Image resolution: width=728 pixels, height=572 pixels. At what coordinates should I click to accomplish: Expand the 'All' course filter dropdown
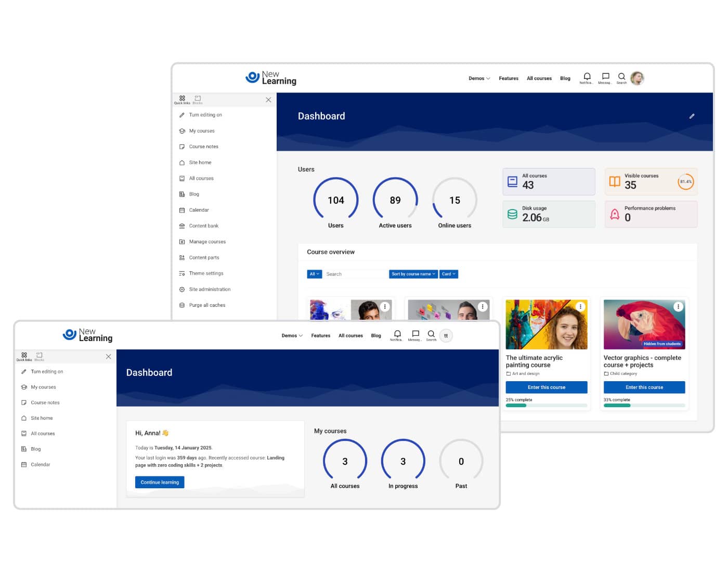(314, 274)
